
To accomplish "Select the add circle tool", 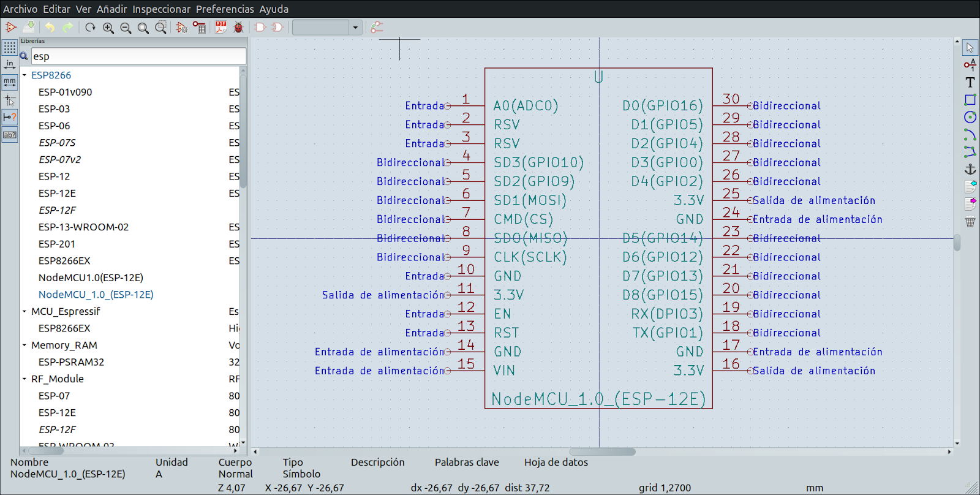I will coord(970,117).
